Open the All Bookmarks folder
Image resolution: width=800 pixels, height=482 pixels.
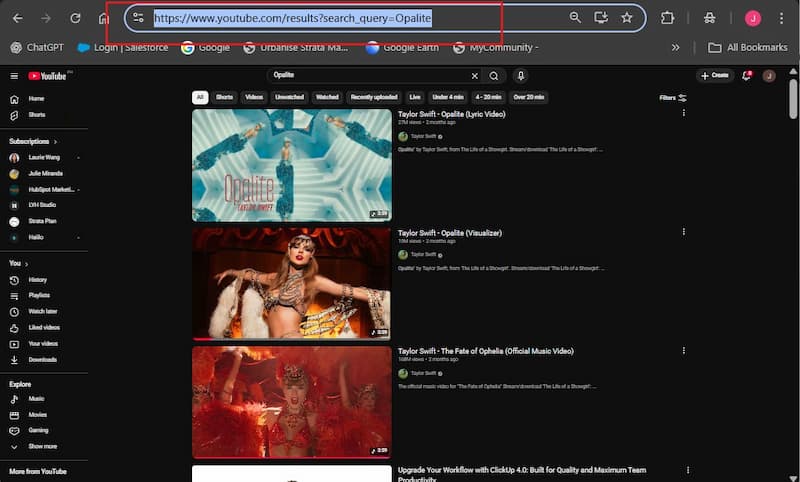[x=748, y=47]
